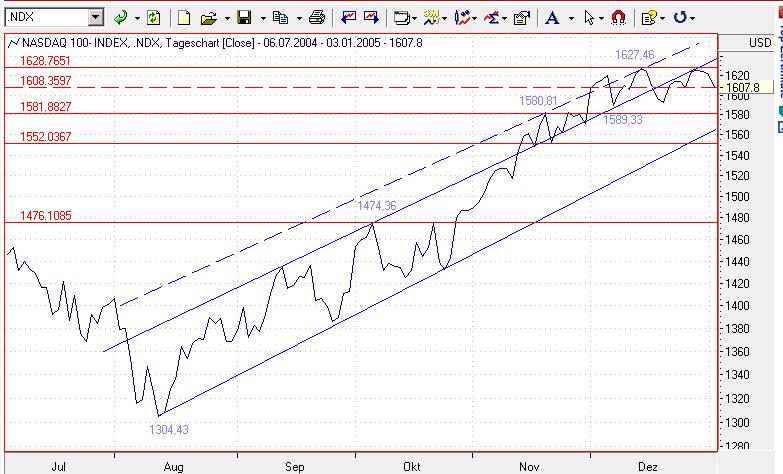Expand the chart type dropdown arrow
This screenshot has width=783, height=474.
(x=474, y=19)
